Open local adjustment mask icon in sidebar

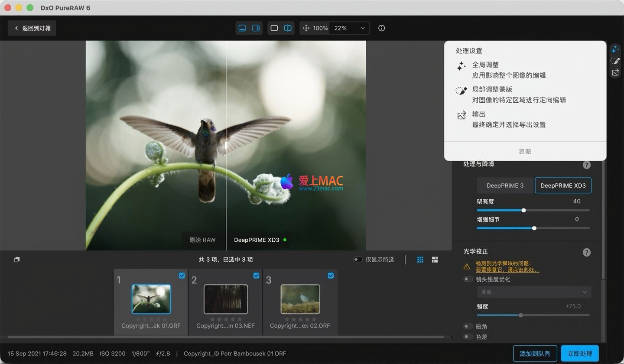[615, 61]
